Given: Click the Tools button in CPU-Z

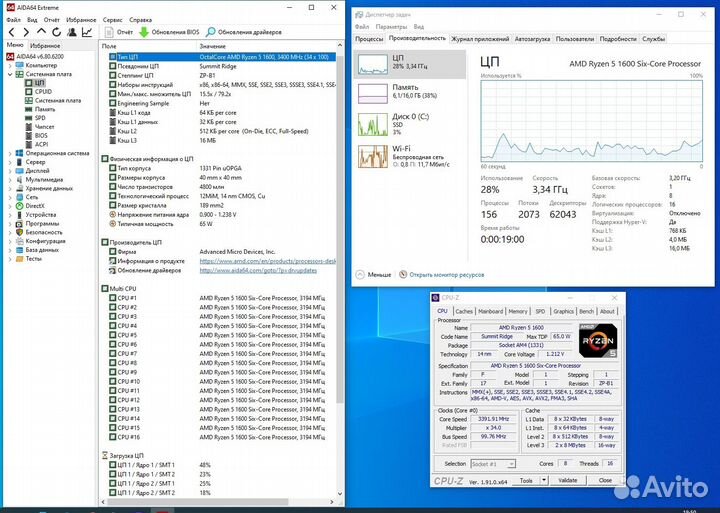Looking at the screenshot, I should click(x=526, y=480).
